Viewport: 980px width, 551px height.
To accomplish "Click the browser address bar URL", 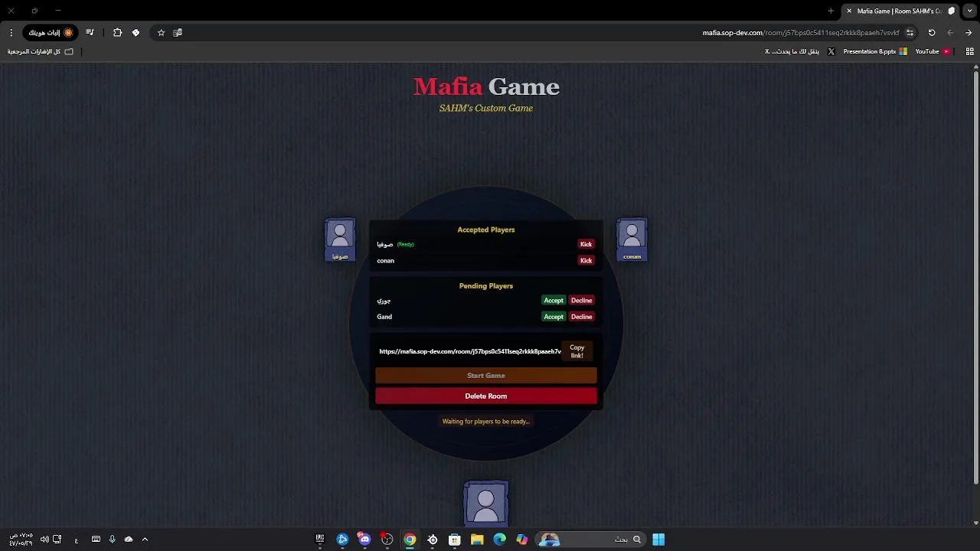I will pyautogui.click(x=801, y=33).
